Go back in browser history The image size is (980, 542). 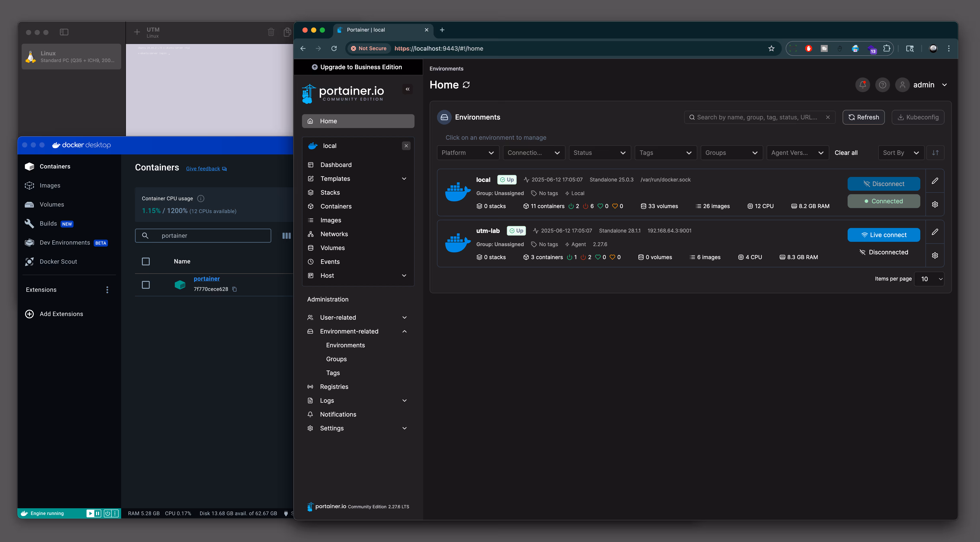[303, 48]
